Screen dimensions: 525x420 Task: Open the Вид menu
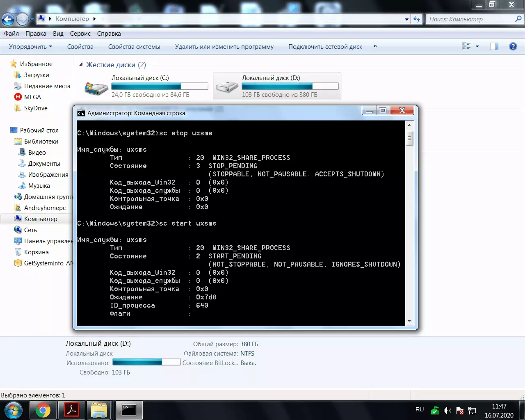pyautogui.click(x=58, y=34)
